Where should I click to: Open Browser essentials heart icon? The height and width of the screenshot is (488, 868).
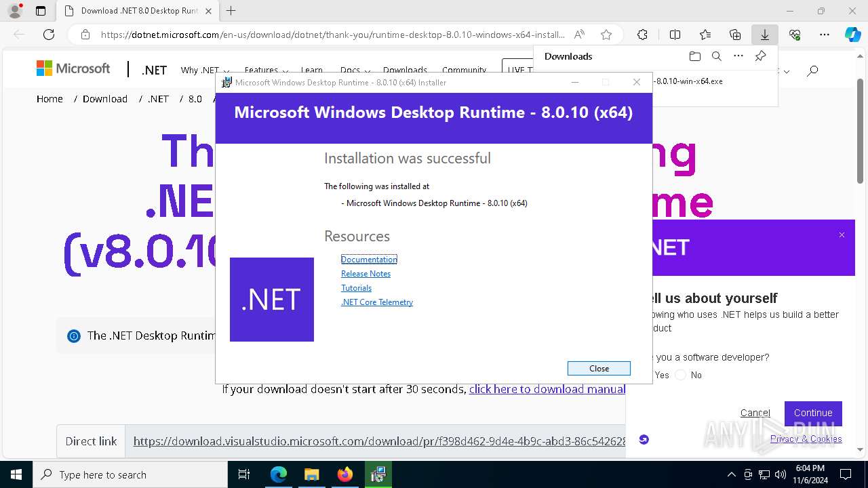pyautogui.click(x=795, y=35)
